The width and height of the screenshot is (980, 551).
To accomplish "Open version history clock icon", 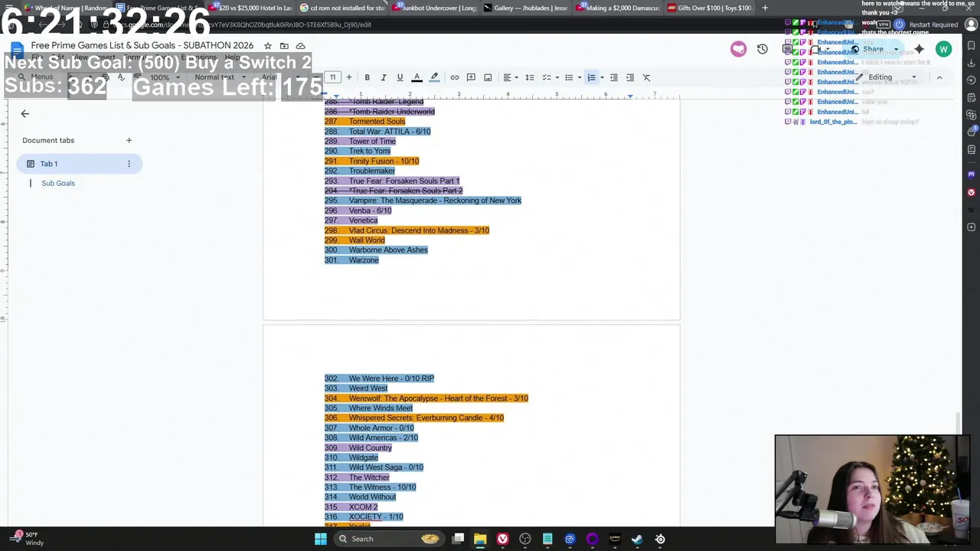I will pos(763,49).
